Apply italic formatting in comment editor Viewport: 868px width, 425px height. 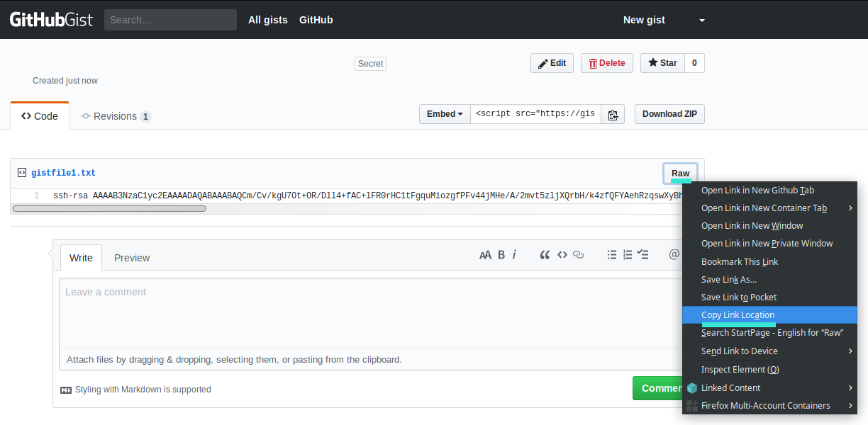point(516,254)
